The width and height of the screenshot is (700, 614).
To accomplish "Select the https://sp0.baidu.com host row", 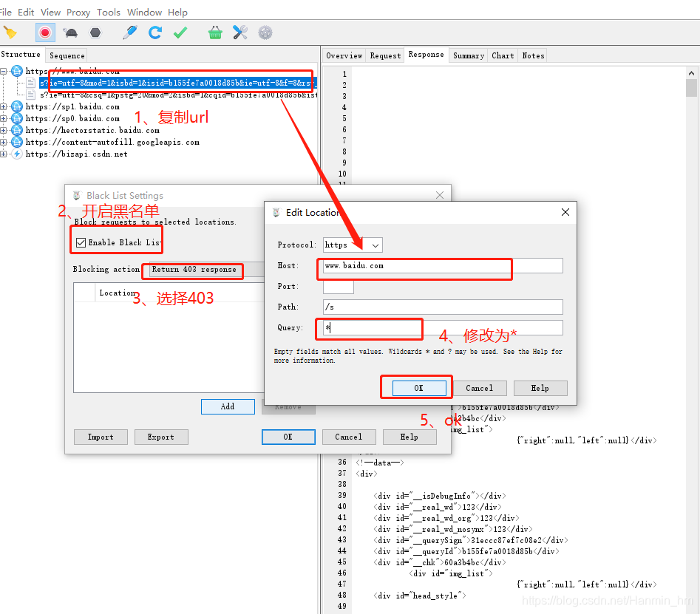I will [x=72, y=118].
